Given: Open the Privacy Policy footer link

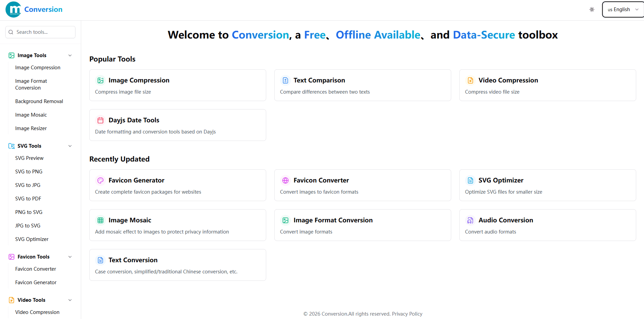Looking at the screenshot, I should coord(407,314).
